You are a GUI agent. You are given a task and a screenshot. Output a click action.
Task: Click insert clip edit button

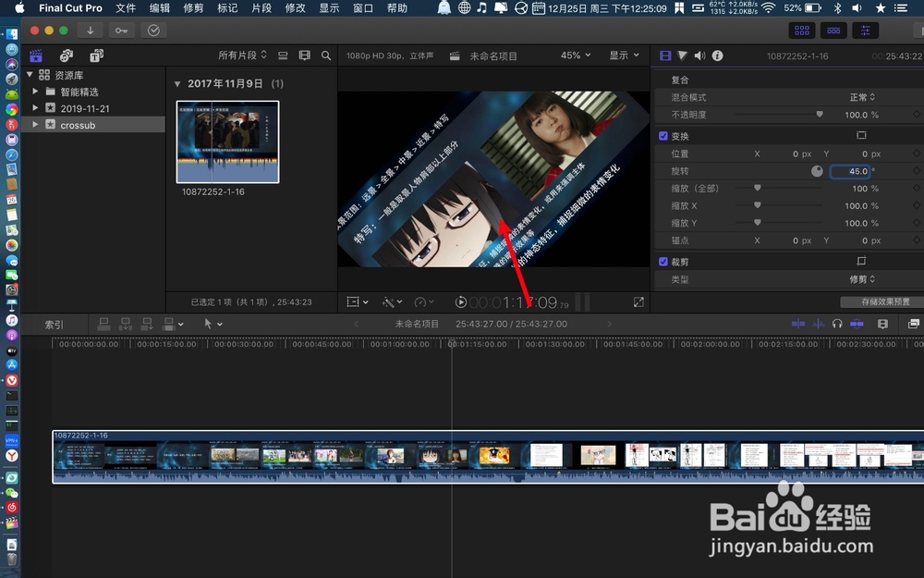pos(126,324)
